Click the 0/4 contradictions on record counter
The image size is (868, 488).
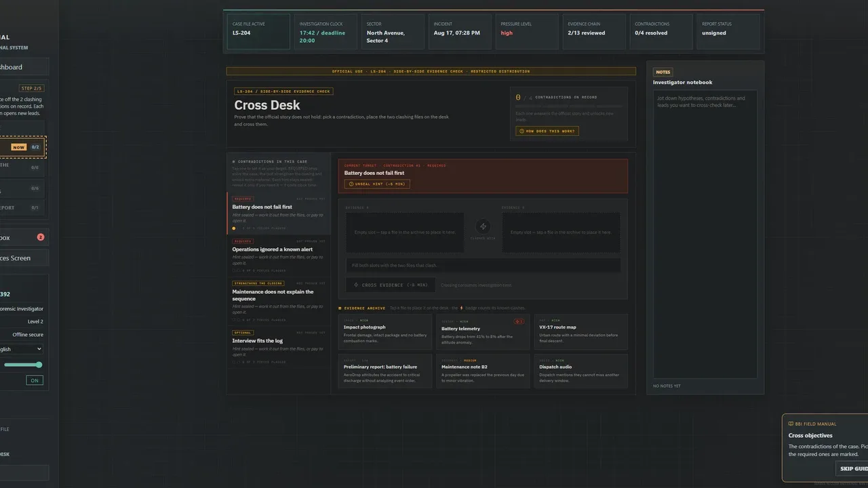(x=556, y=98)
